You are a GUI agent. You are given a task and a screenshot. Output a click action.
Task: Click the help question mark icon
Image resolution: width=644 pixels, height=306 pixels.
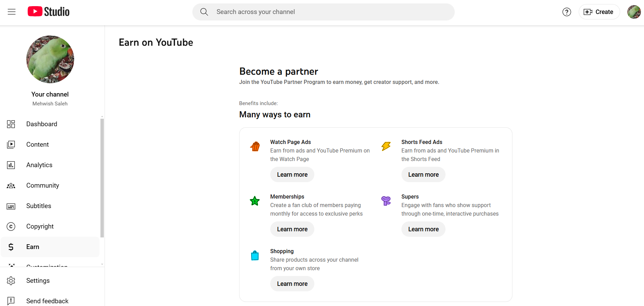click(566, 12)
